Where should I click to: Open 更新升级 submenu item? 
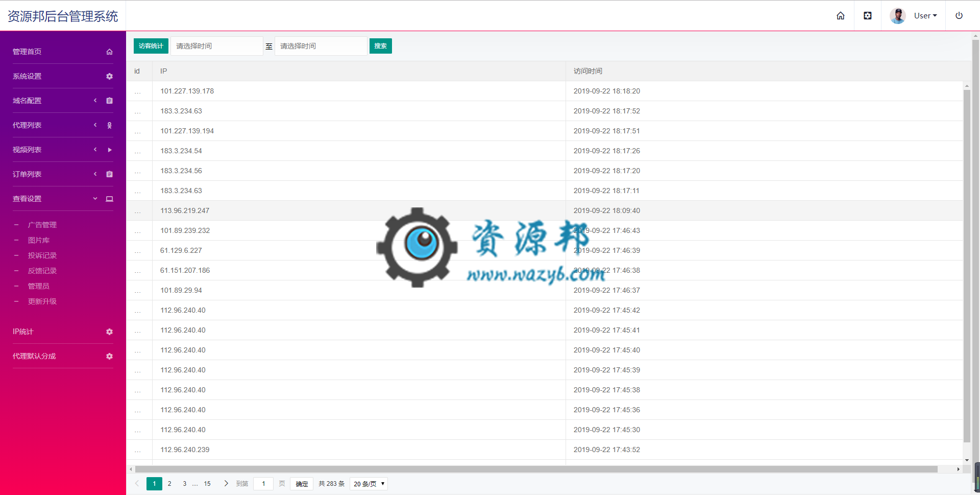[x=42, y=301]
